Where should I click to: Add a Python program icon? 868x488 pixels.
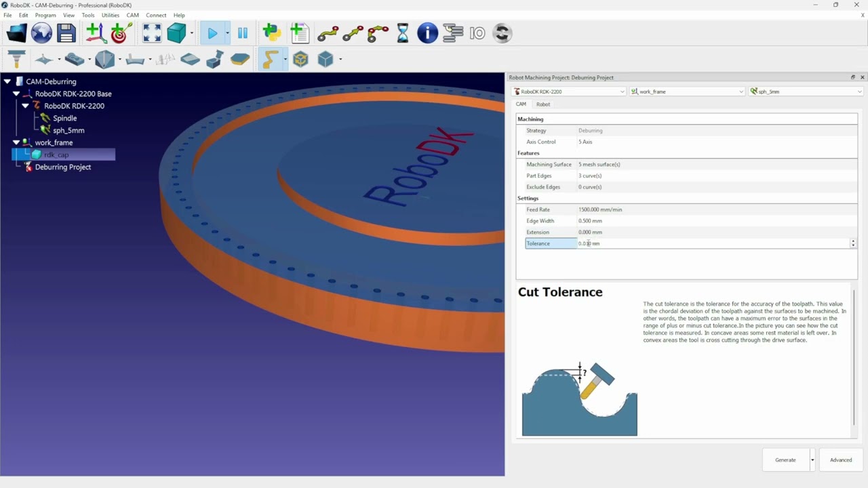[272, 33]
